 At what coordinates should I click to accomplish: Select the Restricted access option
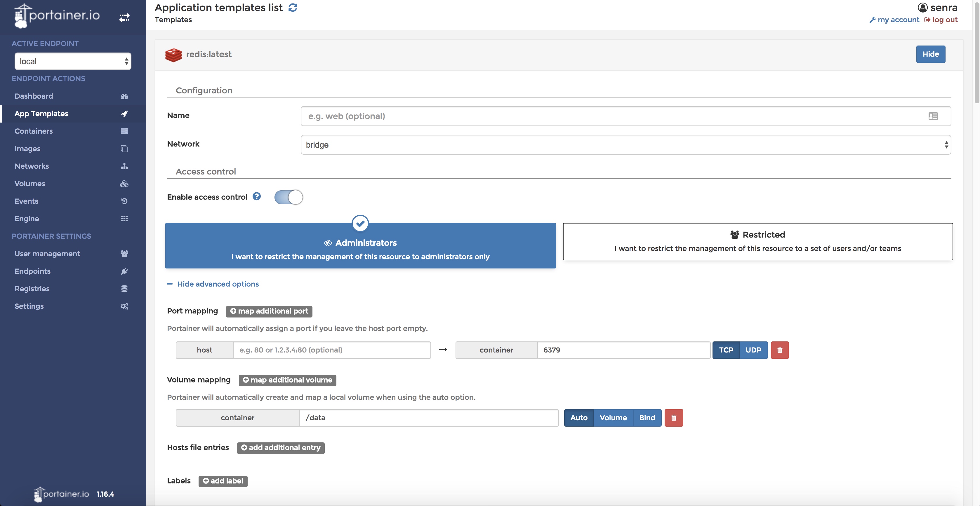click(757, 241)
